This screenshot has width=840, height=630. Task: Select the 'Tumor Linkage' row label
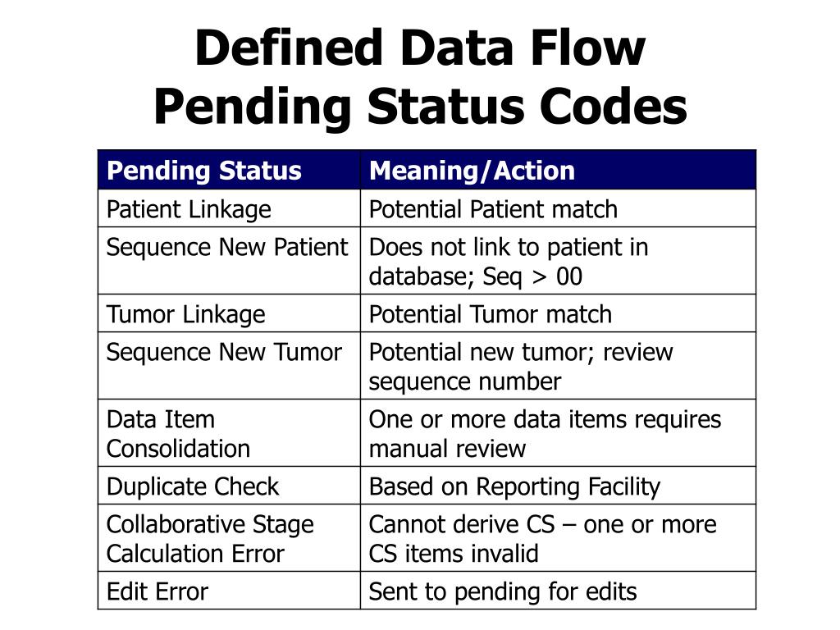coord(230,313)
